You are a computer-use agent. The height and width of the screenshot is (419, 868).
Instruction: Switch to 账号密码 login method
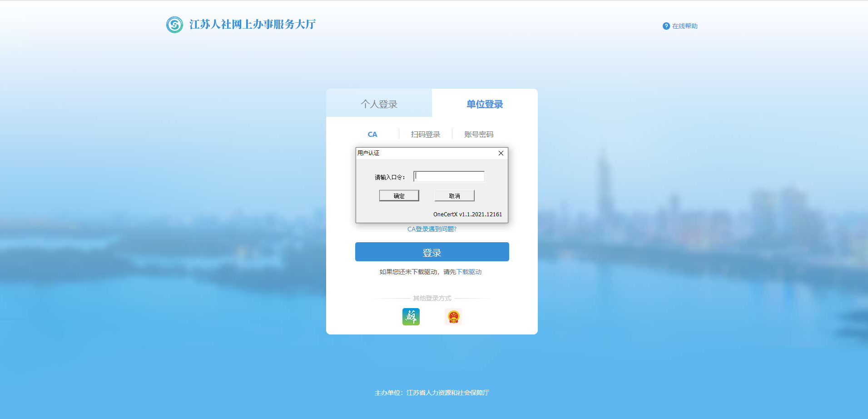coord(479,134)
